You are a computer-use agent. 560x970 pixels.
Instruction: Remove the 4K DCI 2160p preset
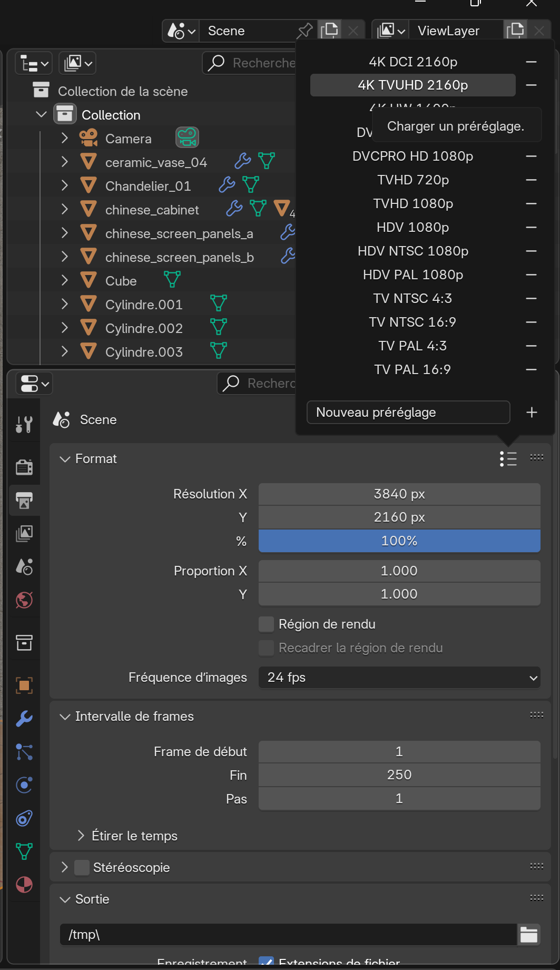531,62
